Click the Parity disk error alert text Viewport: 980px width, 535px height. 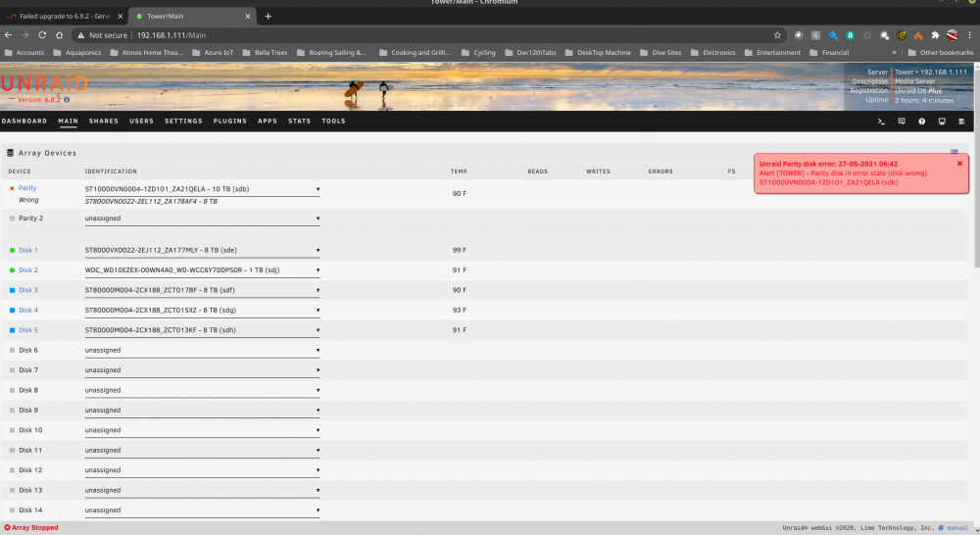(843, 173)
